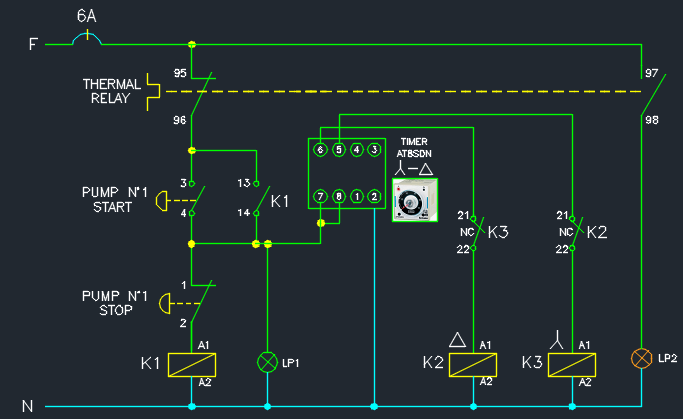Click timer terminal number 2
This screenshot has width=683, height=419.
point(373,196)
